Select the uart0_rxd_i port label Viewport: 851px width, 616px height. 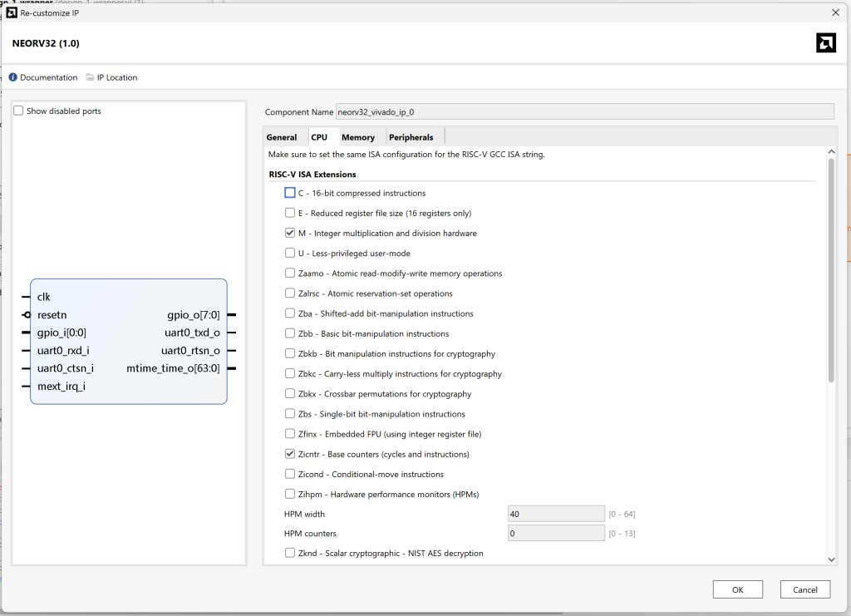(x=63, y=351)
